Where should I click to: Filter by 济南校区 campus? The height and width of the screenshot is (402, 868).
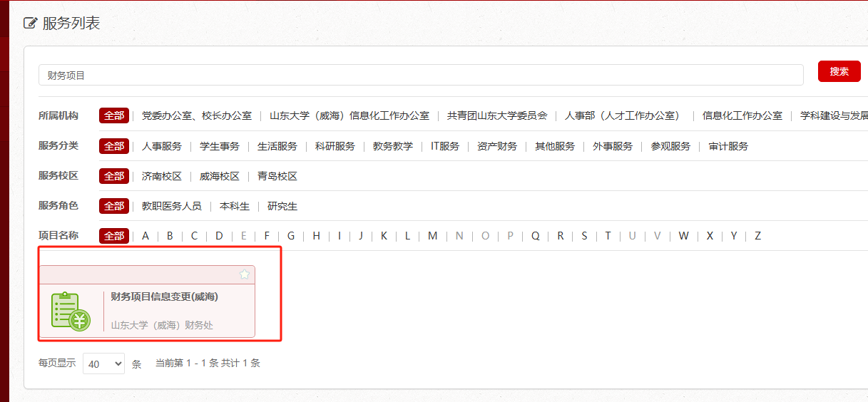[x=162, y=176]
